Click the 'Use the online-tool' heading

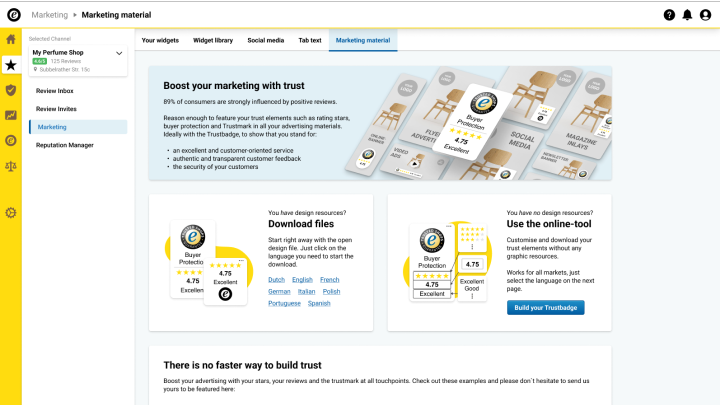click(x=549, y=224)
